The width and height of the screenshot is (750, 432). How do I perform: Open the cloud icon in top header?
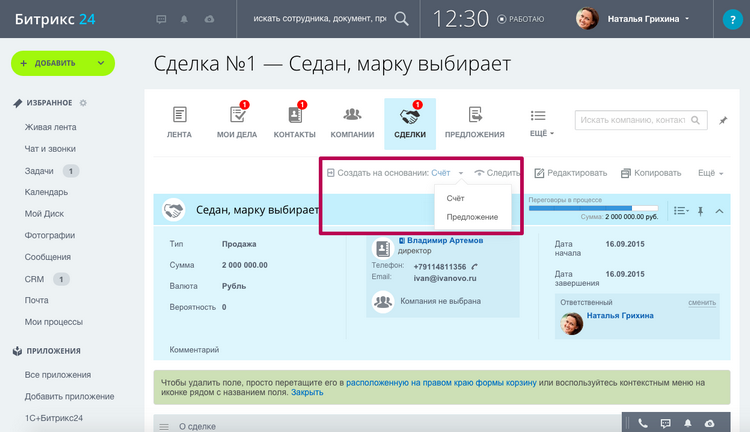click(x=209, y=19)
